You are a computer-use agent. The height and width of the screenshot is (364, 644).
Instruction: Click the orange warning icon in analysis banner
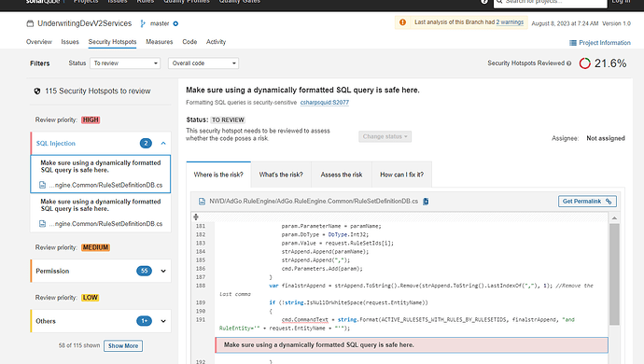tap(402, 22)
